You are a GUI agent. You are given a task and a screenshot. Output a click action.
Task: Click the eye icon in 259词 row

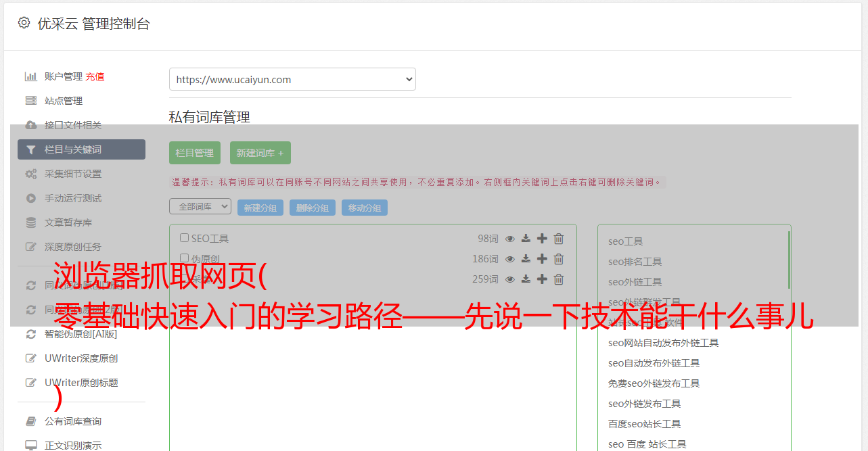coord(510,279)
